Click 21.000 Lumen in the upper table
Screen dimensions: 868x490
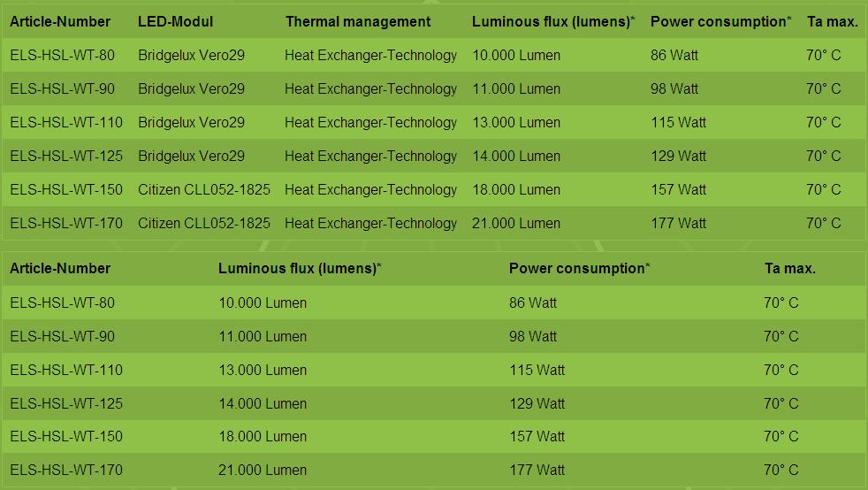[516, 223]
